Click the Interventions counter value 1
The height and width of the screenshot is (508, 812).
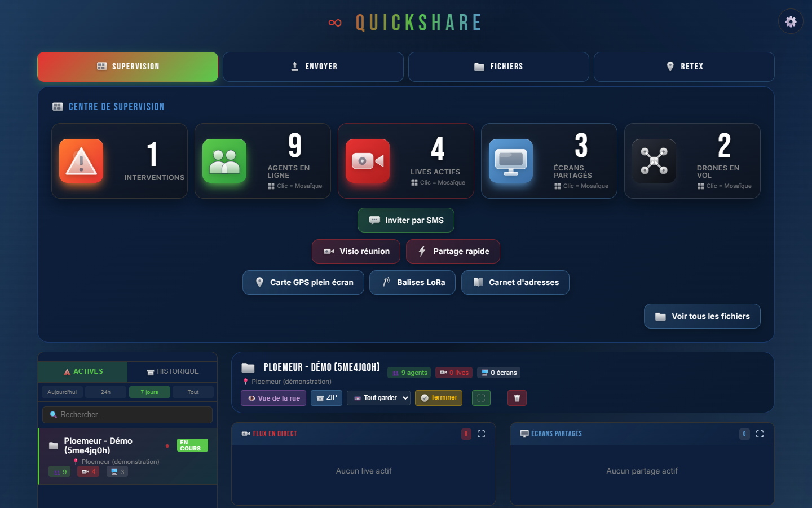[152, 154]
